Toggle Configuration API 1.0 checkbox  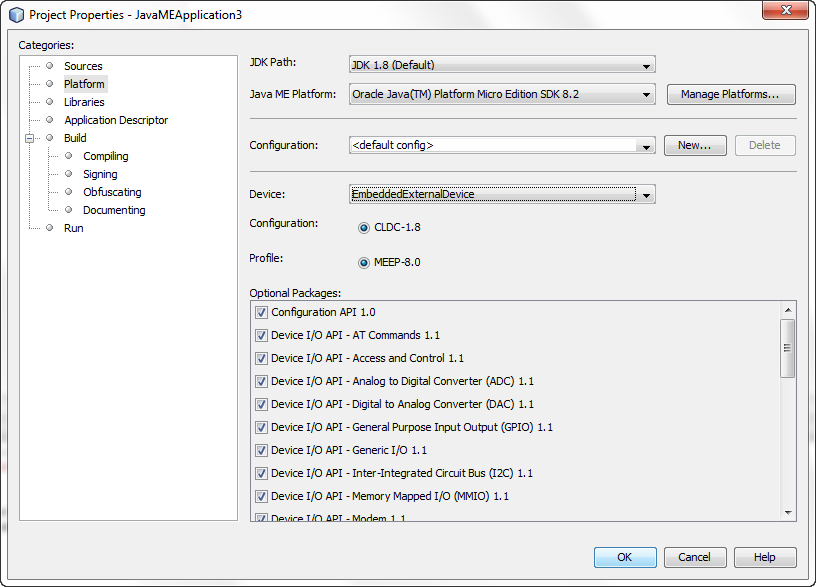coord(261,313)
